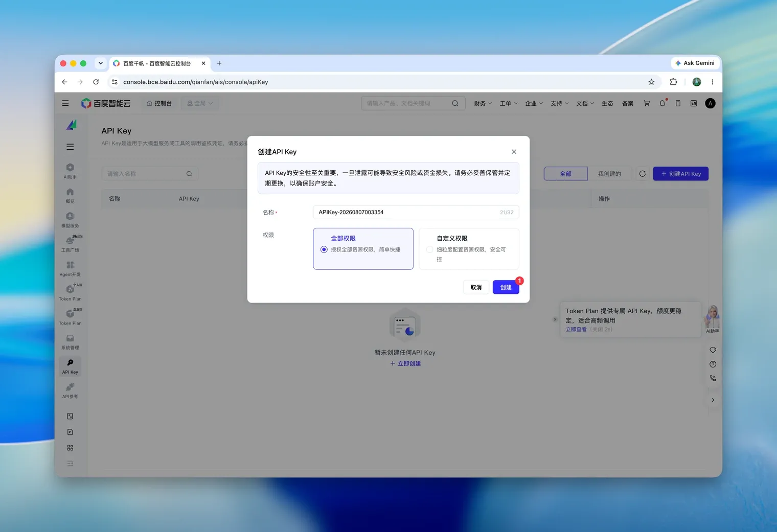This screenshot has height=532, width=777.
Task: Click the API key 名称 input field
Action: click(x=416, y=212)
